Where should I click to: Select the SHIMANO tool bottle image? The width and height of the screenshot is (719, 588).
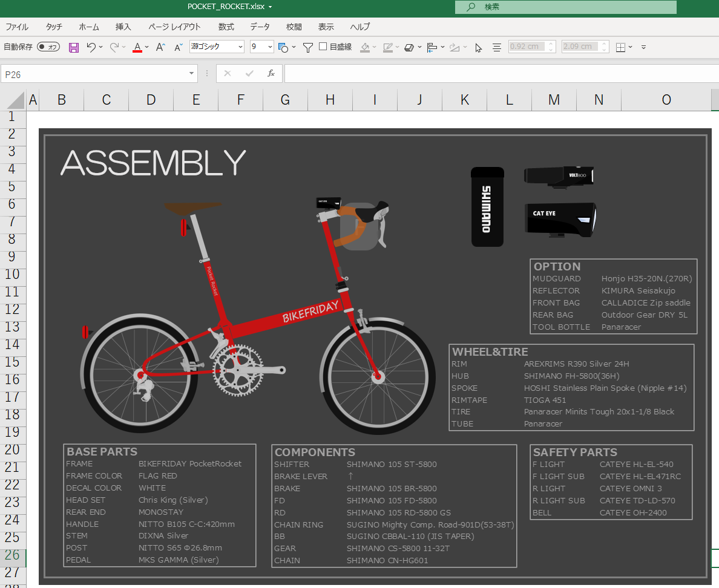tap(487, 207)
